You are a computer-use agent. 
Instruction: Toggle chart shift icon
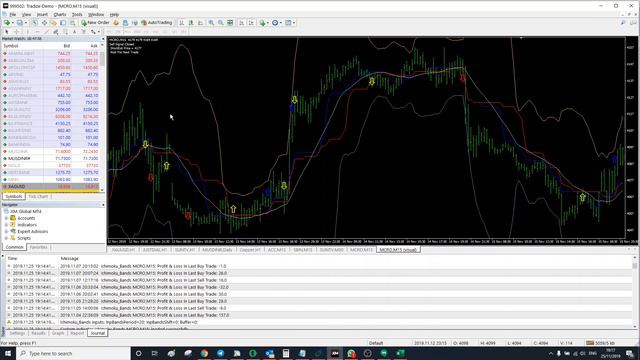251,23
